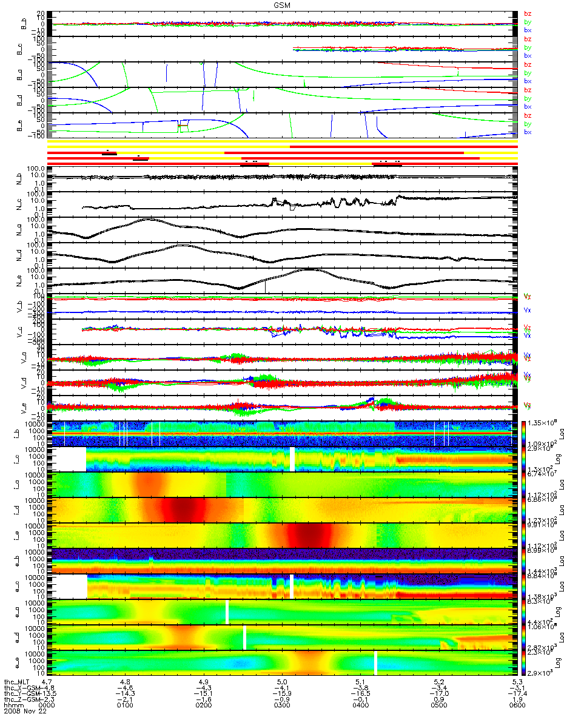
Task: Click the green by legend of B_c panel
Action: [528, 47]
